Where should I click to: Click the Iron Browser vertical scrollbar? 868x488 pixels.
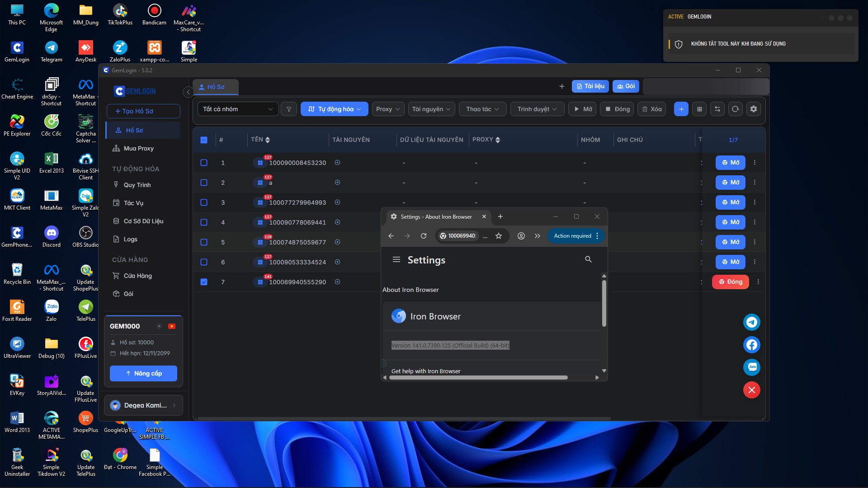click(604, 304)
